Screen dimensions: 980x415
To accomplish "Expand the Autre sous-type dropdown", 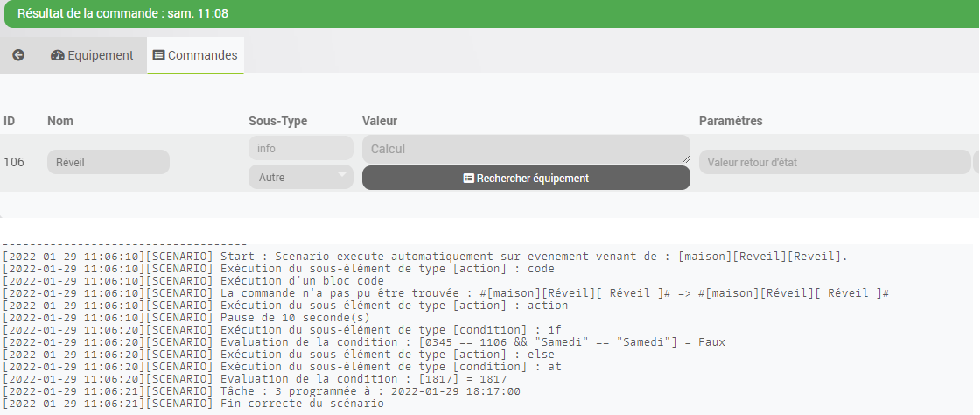I will [301, 177].
